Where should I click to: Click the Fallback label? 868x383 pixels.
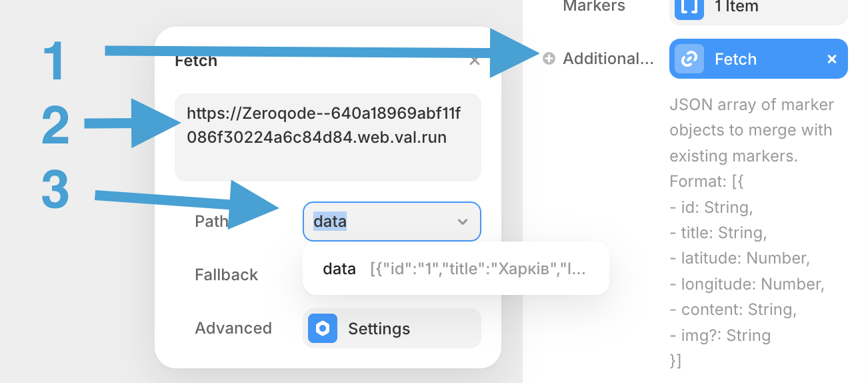[226, 275]
